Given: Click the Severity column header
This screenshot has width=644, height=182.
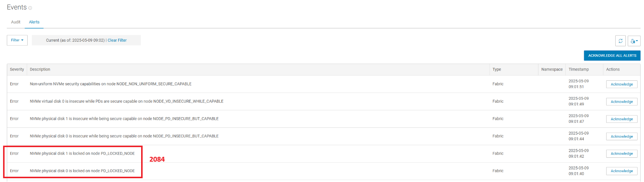Looking at the screenshot, I should pyautogui.click(x=17, y=69).
